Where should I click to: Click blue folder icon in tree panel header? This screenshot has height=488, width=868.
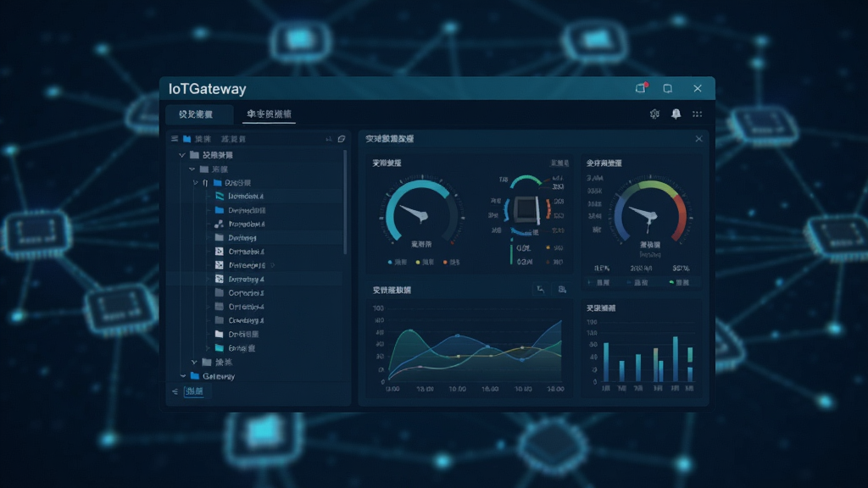coord(187,138)
